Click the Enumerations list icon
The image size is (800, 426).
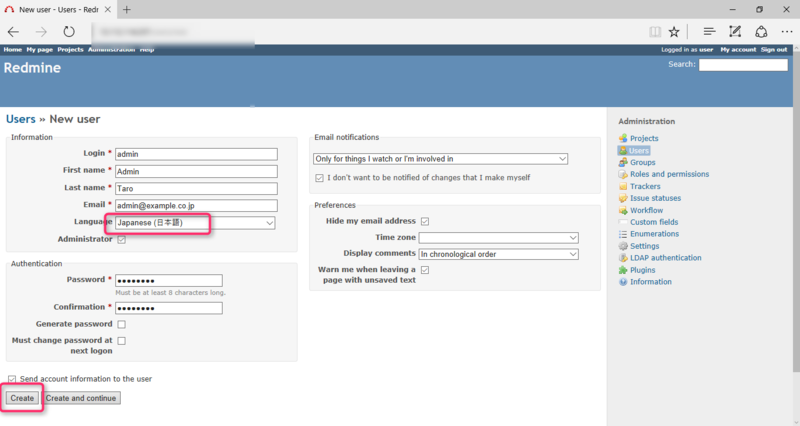coord(623,234)
